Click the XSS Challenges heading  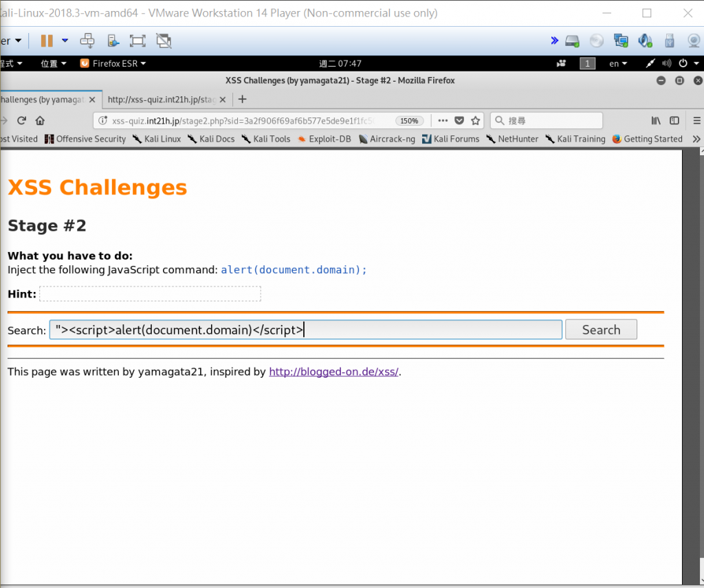[x=98, y=187]
